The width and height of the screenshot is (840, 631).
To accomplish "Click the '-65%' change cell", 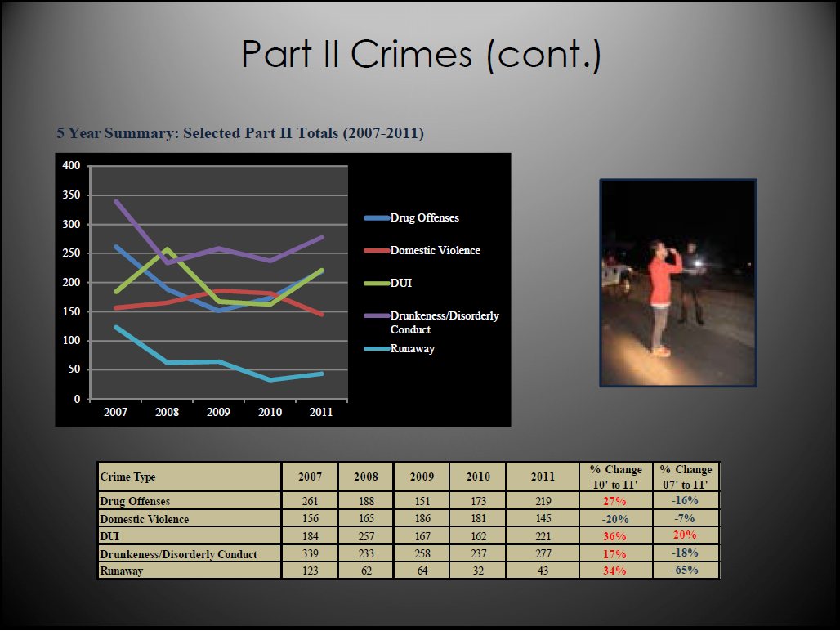I will pyautogui.click(x=686, y=570).
